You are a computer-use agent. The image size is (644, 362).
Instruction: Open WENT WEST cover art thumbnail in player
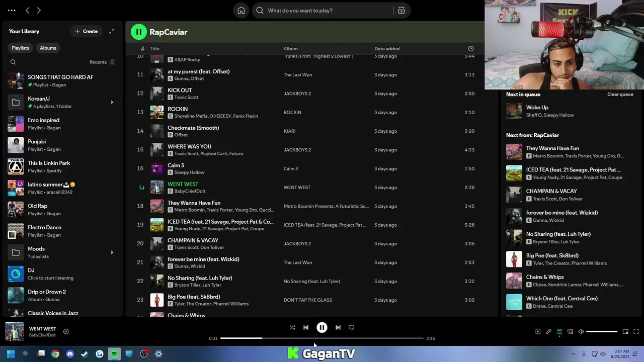pos(15,331)
